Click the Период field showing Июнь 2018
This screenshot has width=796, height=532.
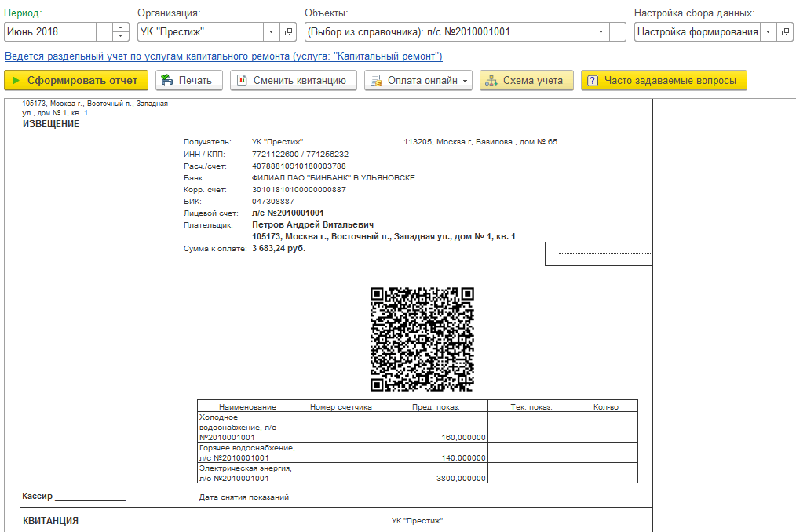[x=49, y=32]
